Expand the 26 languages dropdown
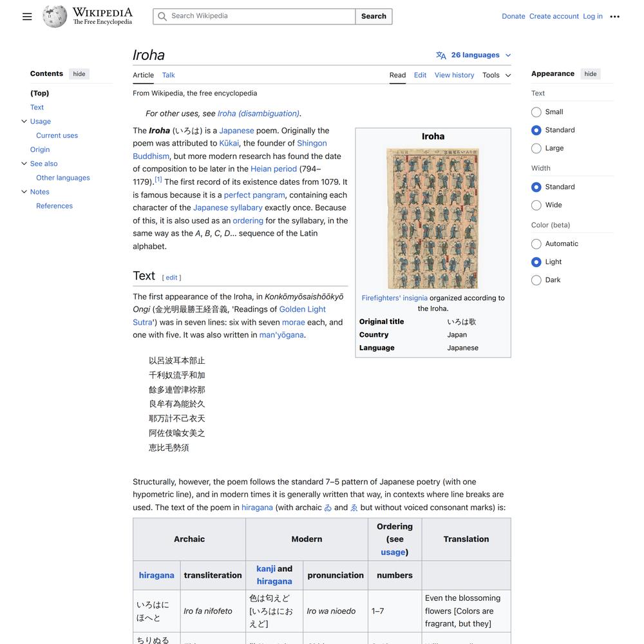The image size is (644, 644). coord(473,55)
